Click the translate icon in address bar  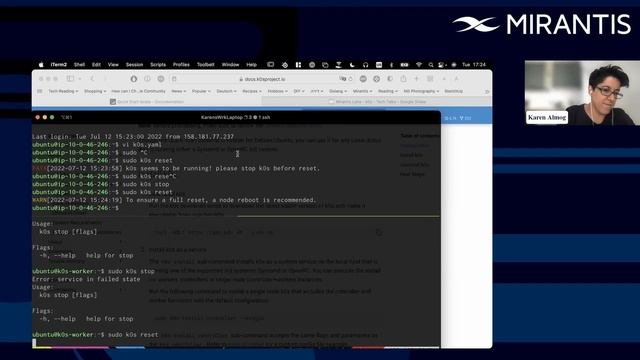click(343, 79)
